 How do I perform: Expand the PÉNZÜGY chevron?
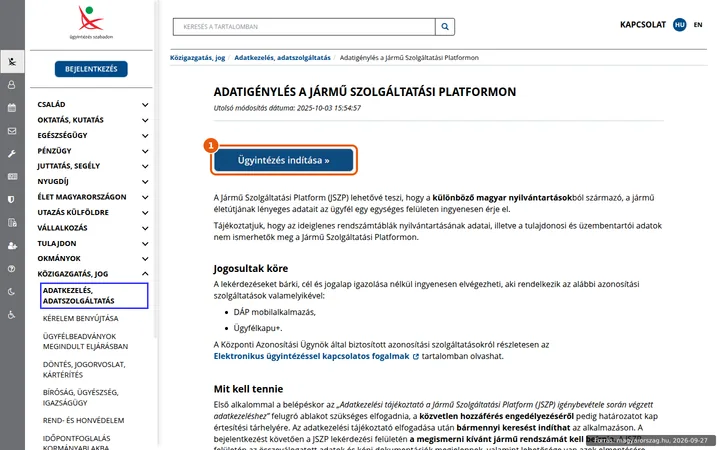145,151
